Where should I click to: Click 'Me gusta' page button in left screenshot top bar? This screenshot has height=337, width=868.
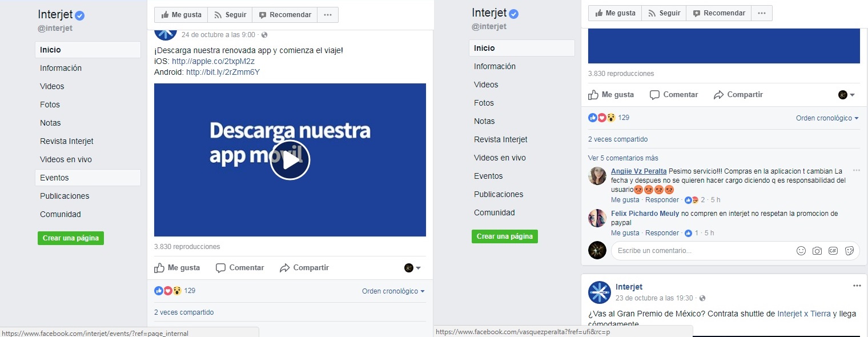[181, 15]
